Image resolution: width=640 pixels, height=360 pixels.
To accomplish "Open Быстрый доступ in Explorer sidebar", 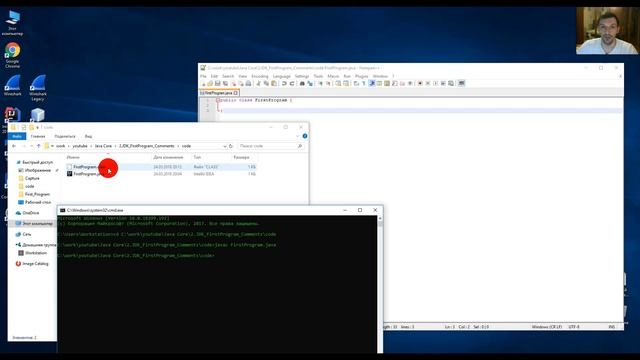I will tap(37, 162).
